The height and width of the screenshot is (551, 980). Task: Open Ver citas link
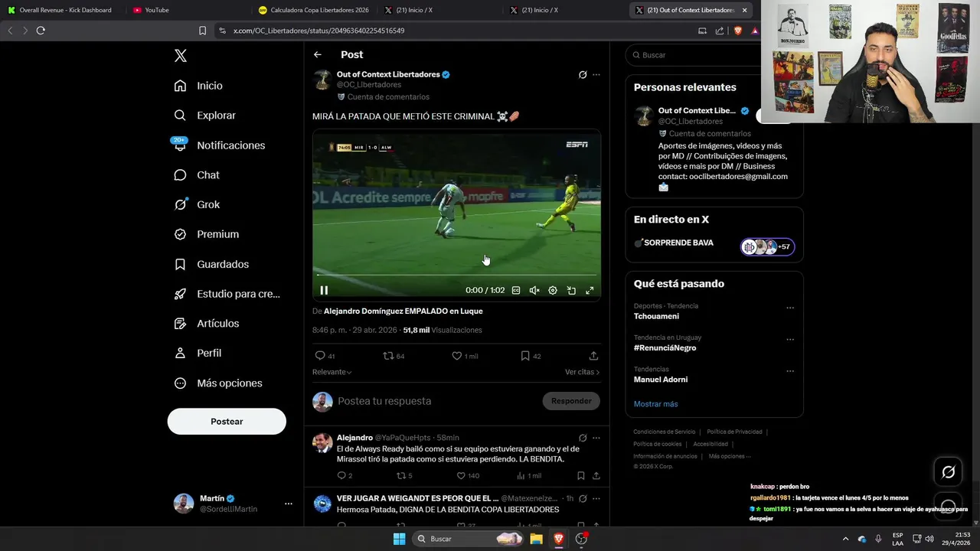click(582, 372)
